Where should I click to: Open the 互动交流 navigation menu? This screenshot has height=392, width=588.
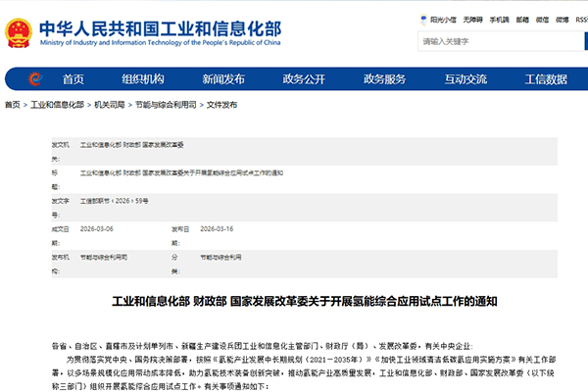(465, 79)
